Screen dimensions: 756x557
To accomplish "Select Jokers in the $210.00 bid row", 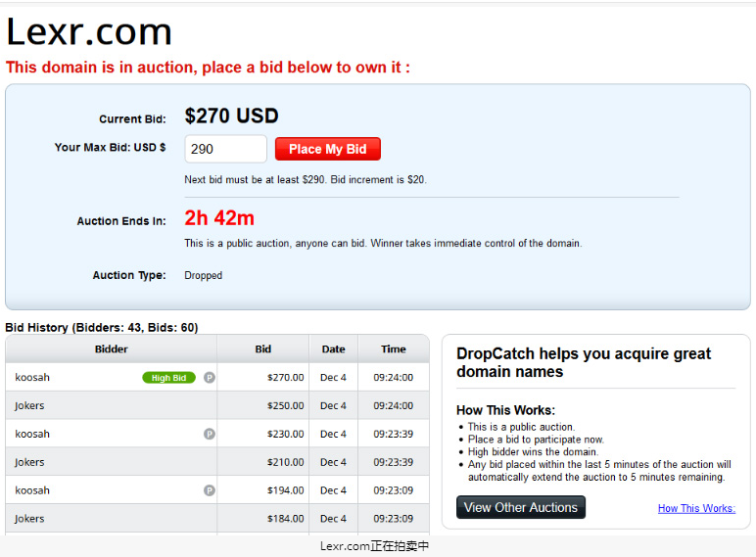I will click(29, 462).
